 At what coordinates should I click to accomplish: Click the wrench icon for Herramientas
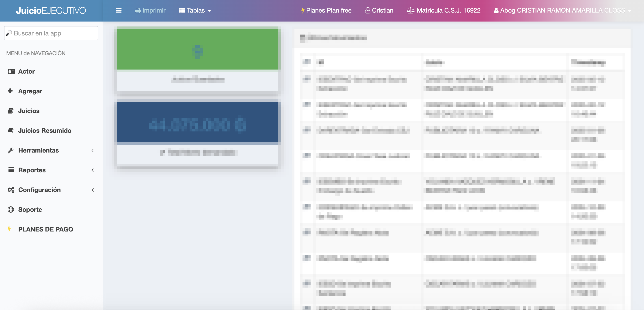(11, 150)
